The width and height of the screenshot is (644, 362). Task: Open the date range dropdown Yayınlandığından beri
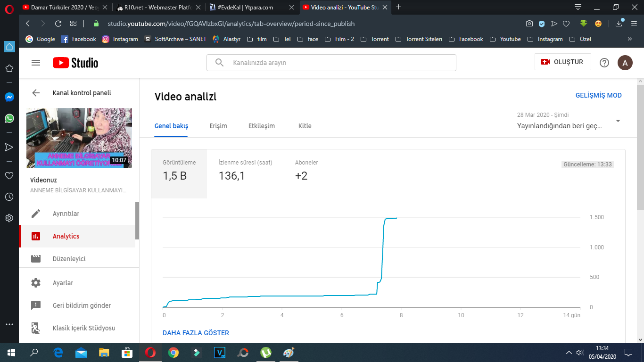[x=569, y=121]
